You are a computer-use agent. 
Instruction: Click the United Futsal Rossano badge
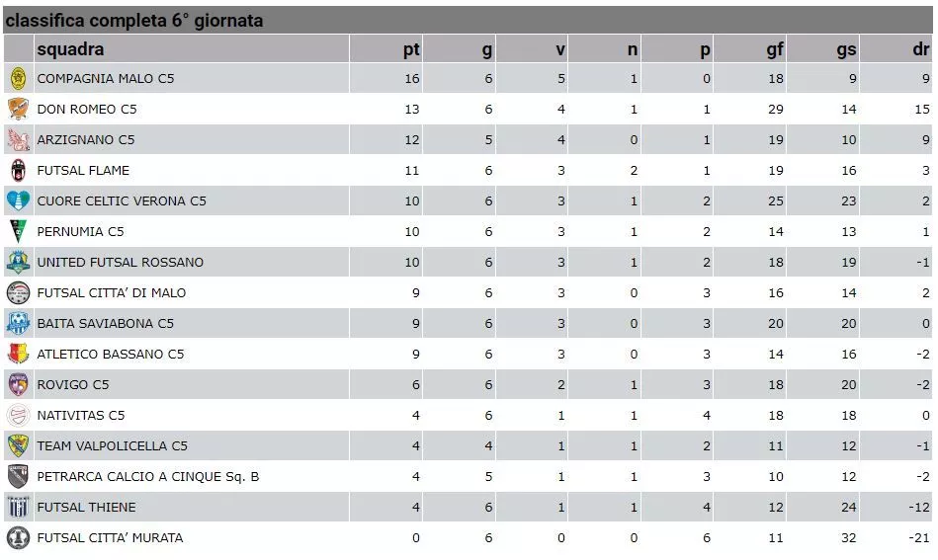[19, 262]
